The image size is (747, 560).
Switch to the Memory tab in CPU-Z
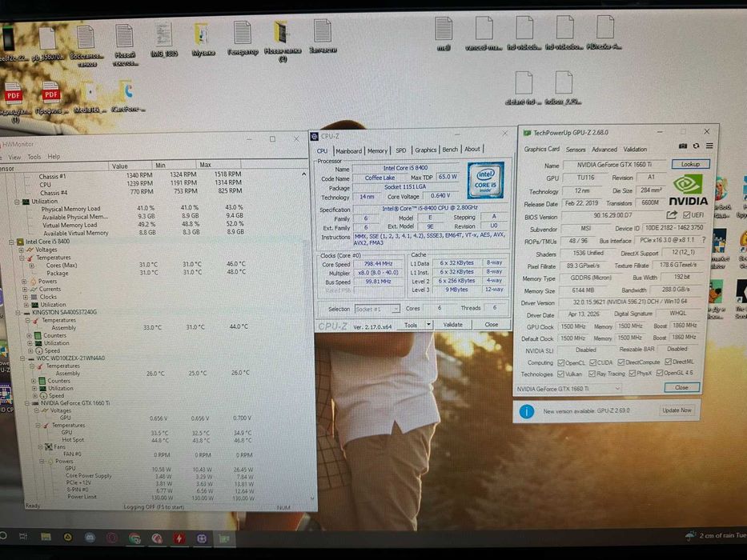377,150
